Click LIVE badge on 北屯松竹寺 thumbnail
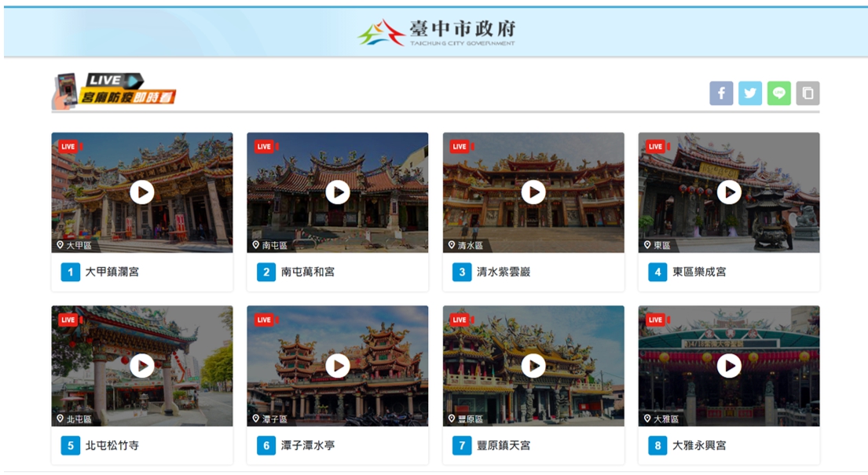Screen dimensions: 868x475 69,320
